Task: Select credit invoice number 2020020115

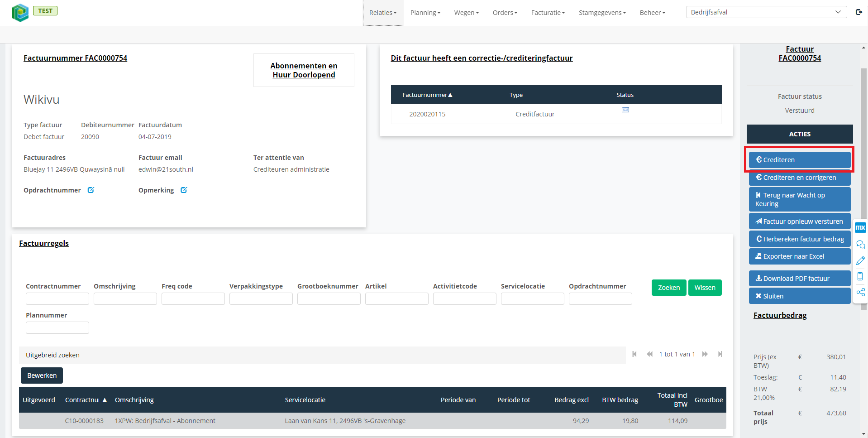Action: 427,114
